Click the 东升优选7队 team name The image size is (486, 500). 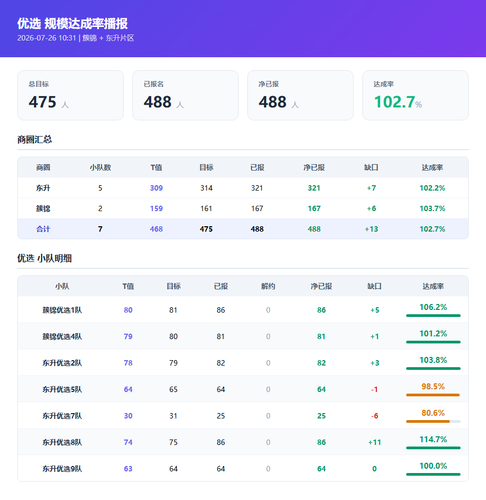(62, 416)
